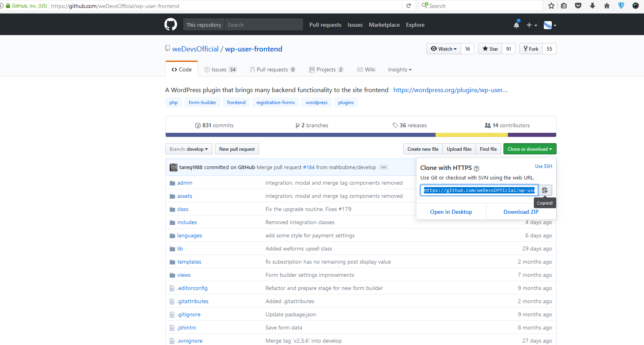Open the bookmarks list icon
This screenshot has height=345, width=644.
(x=564, y=6)
